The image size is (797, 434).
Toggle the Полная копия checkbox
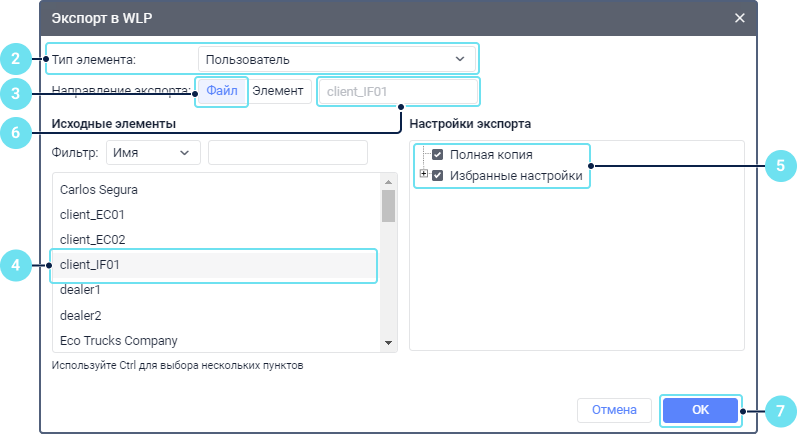pos(437,155)
